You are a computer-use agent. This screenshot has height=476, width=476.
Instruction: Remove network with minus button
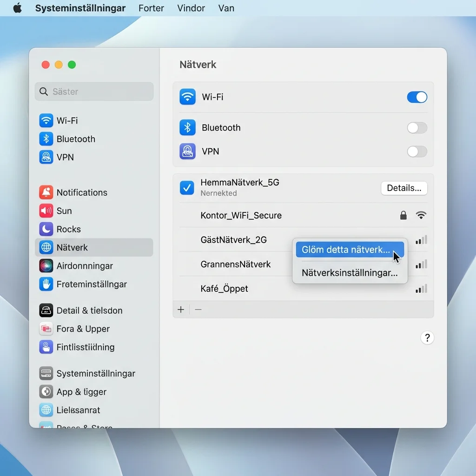(198, 309)
